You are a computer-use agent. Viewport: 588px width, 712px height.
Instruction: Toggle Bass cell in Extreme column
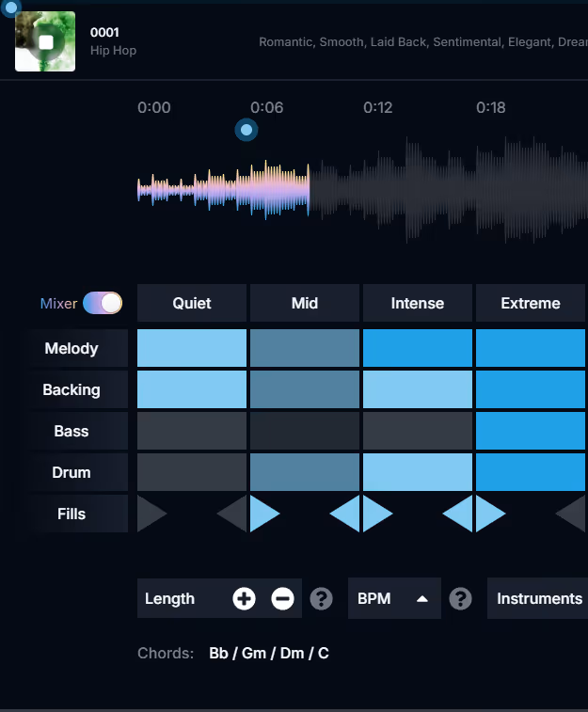(x=531, y=431)
